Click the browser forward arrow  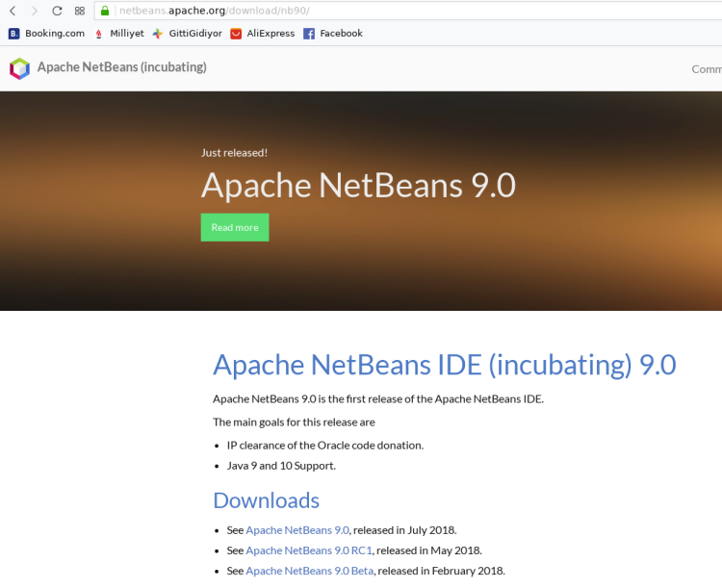[x=35, y=11]
